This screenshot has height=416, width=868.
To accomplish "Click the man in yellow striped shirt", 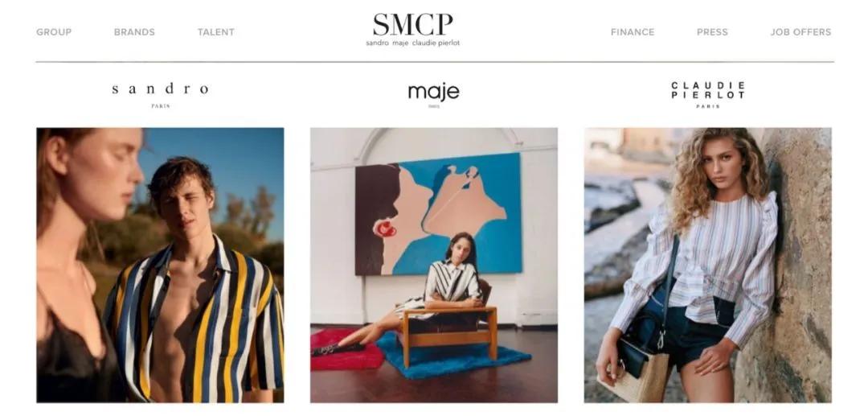I will coord(194,282).
